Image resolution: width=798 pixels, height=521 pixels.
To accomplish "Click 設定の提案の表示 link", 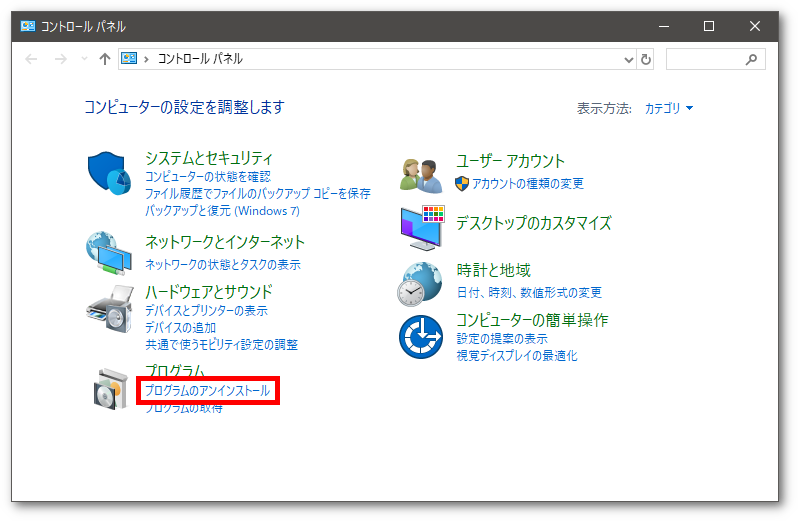I will point(502,338).
